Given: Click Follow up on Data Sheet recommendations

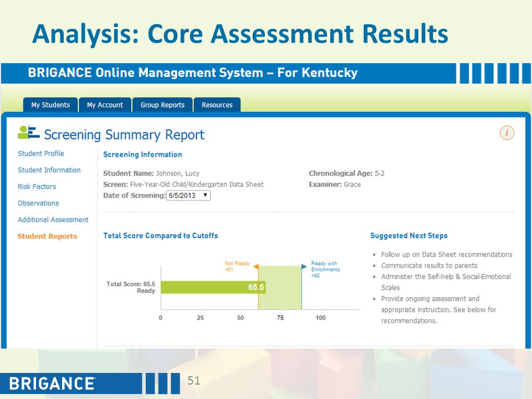Looking at the screenshot, I should tap(447, 254).
